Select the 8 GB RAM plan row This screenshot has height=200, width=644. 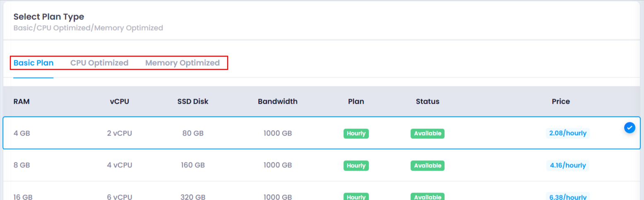322,165
